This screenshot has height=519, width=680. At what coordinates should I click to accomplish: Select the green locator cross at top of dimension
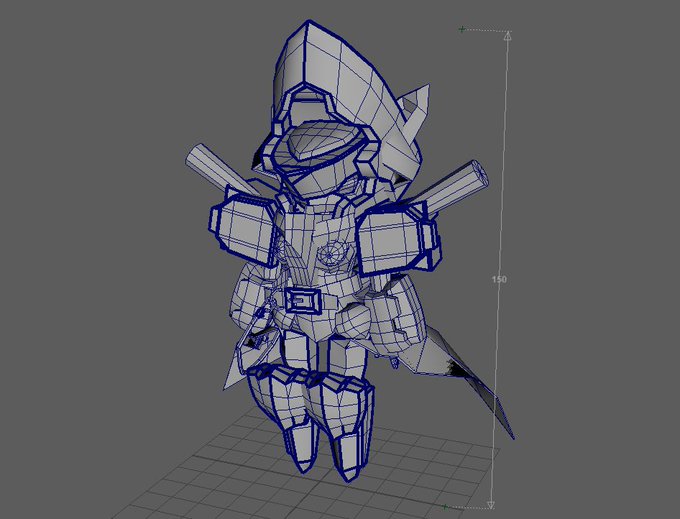point(462,29)
